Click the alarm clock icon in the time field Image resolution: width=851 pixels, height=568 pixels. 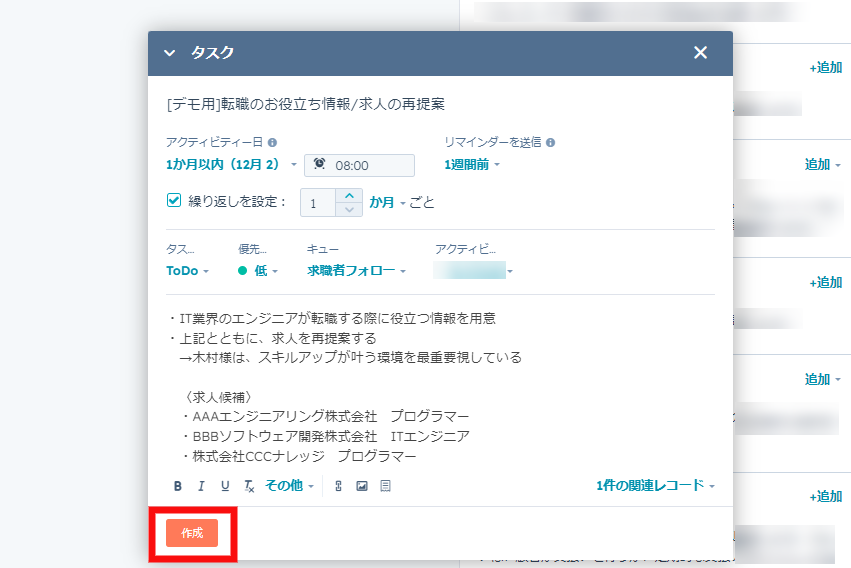tap(320, 164)
